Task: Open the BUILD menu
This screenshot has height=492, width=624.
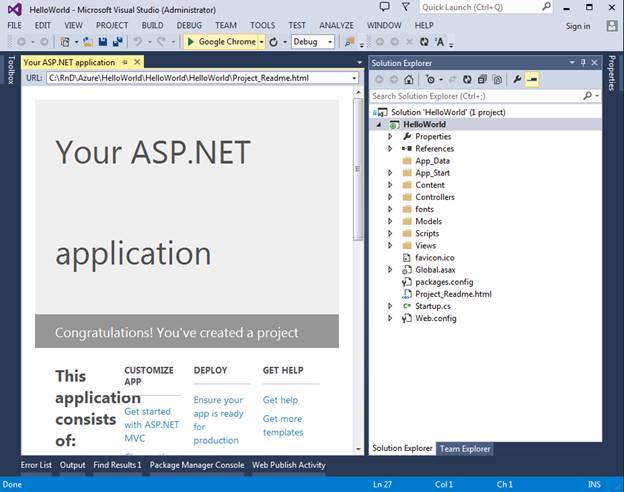Action: (152, 25)
